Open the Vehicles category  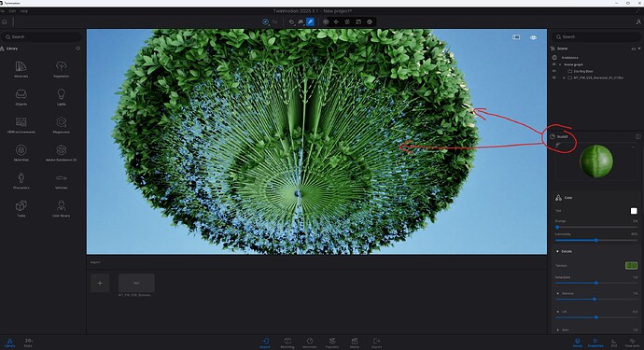61,180
